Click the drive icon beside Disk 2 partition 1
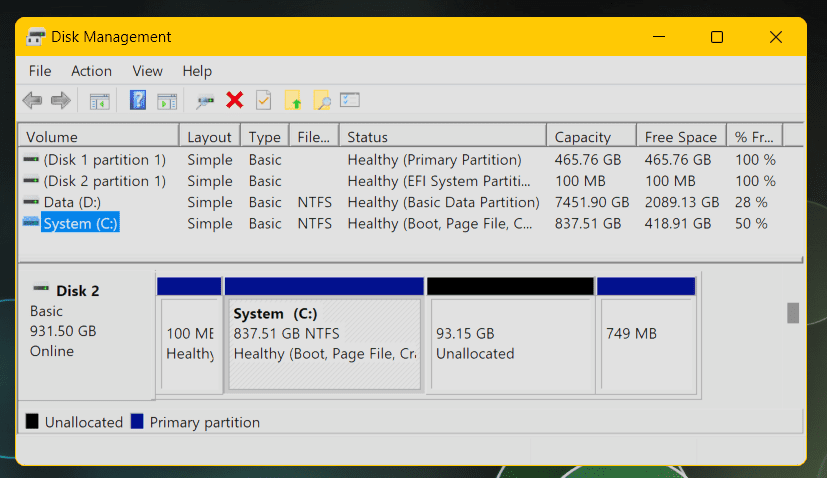Screen dimensions: 827x478 click(31, 180)
